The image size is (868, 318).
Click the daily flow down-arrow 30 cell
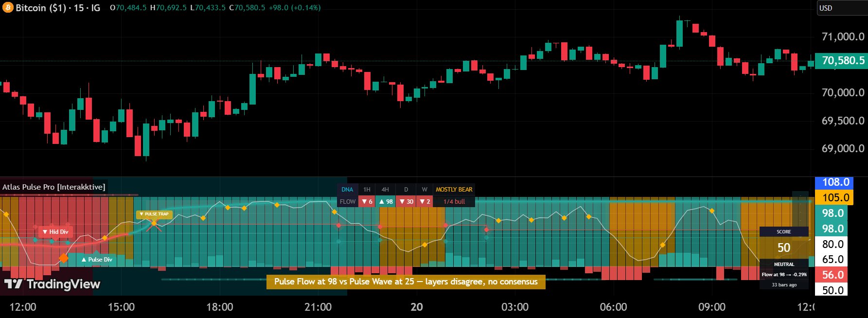pyautogui.click(x=406, y=201)
